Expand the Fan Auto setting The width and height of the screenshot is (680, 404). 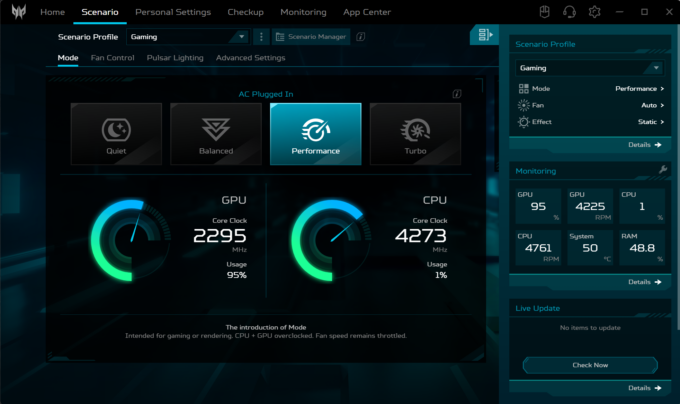pos(652,105)
